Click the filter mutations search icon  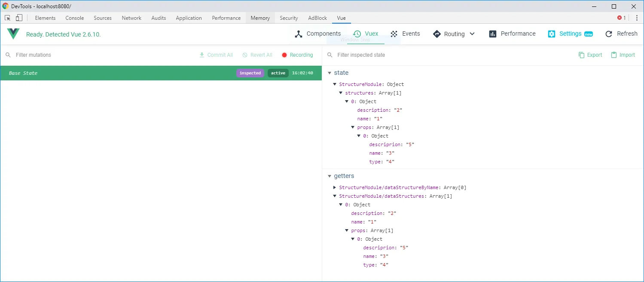pyautogui.click(x=8, y=55)
